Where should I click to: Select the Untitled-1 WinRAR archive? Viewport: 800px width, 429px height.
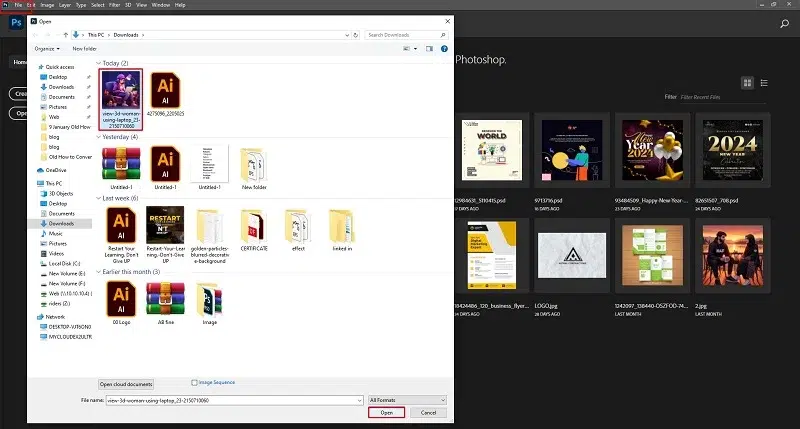pos(121,168)
